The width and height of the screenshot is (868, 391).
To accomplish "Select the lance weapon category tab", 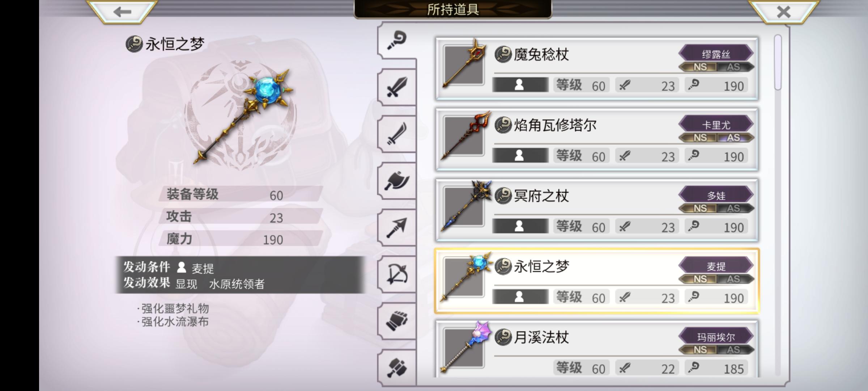I will pos(397,227).
